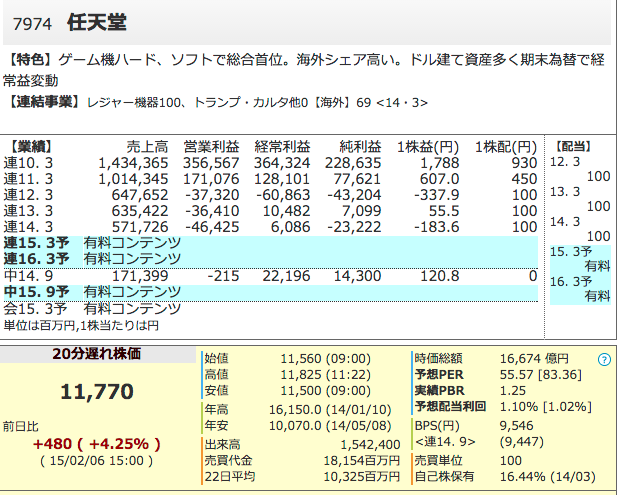Click the help question mark icon
This screenshot has width=617, height=495.
pos(604,359)
